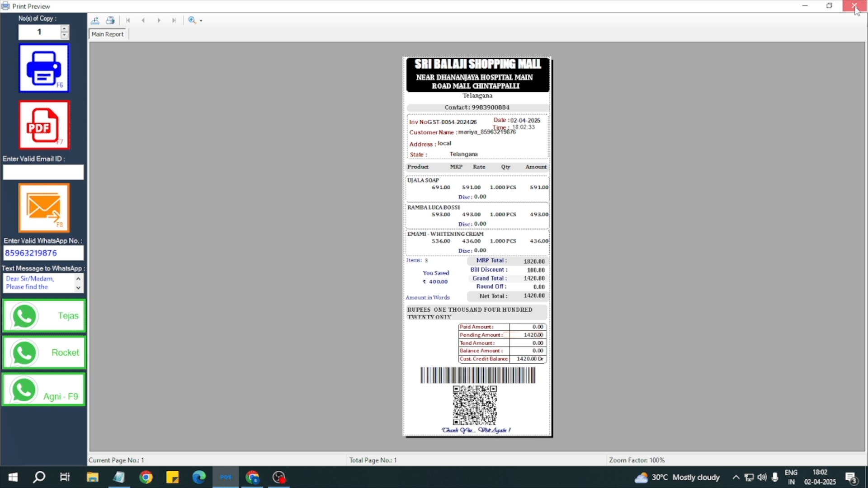Click the Export Report toolbar icon
This screenshot has height=488, width=868.
95,20
